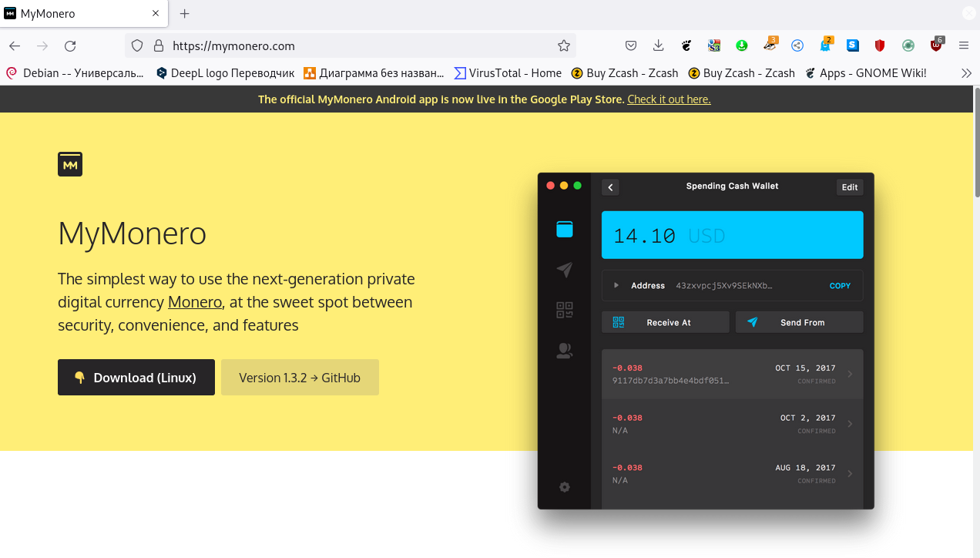Click the blue S extension icon
Screen dimensions: 980x558
853,46
